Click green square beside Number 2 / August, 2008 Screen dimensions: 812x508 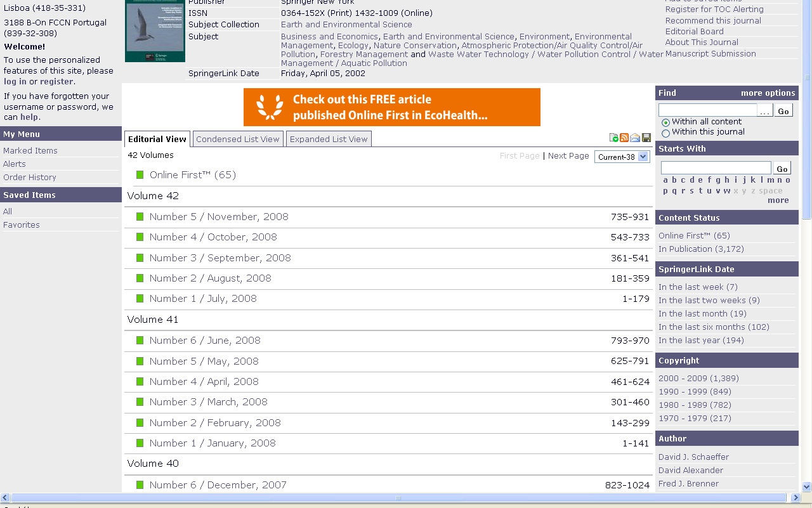coord(140,278)
